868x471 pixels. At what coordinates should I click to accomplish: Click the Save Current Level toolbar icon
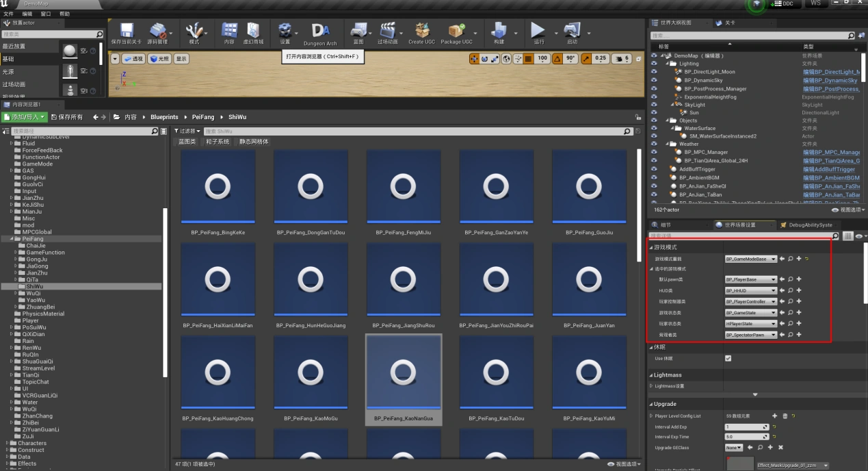[126, 31]
